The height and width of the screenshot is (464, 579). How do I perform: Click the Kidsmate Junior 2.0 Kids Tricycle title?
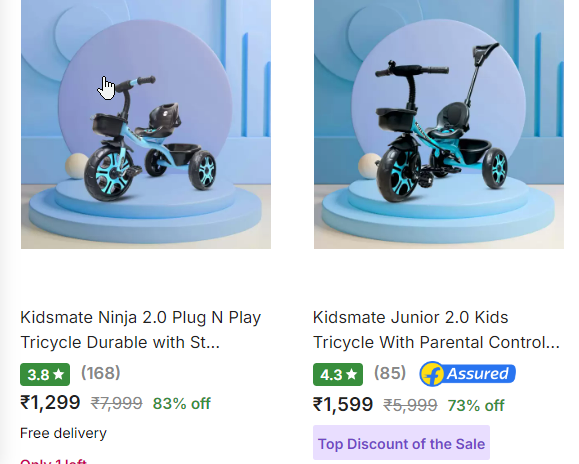436,330
